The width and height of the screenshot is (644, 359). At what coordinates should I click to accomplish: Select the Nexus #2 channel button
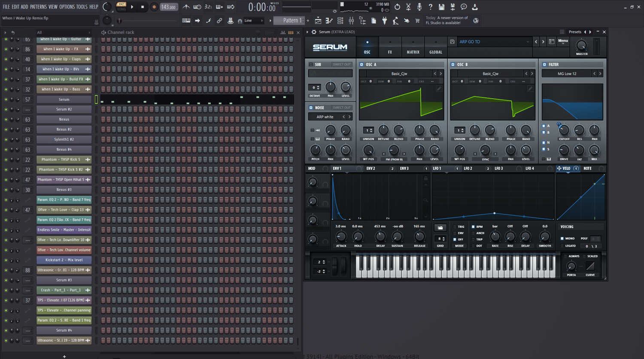point(64,130)
